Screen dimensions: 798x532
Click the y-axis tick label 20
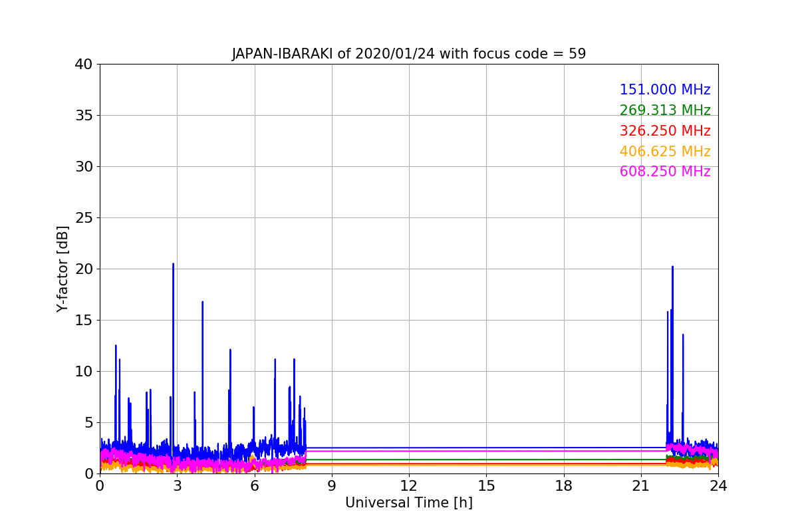pyautogui.click(x=83, y=269)
